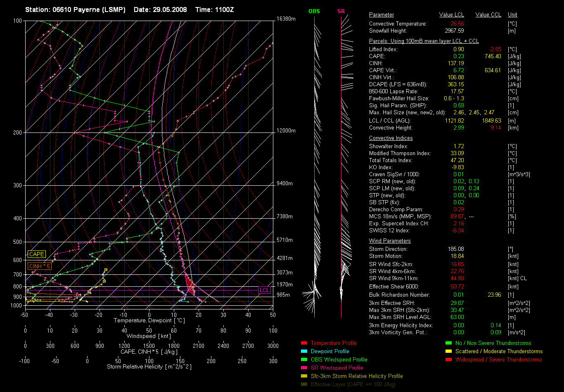Viewport: 564px width, 392px height.
Task: Click the Parcels mean layer section heading
Action: pyautogui.click(x=424, y=41)
